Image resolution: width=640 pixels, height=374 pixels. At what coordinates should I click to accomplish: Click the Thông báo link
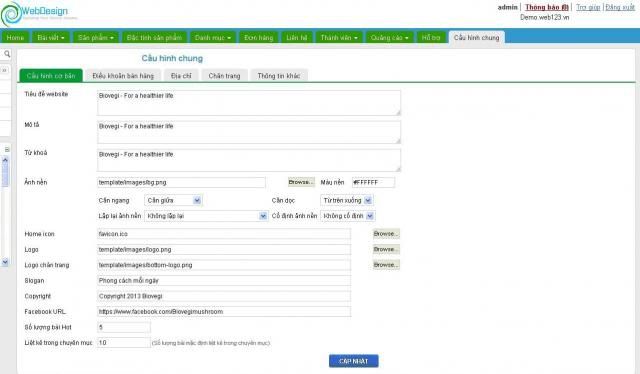547,7
